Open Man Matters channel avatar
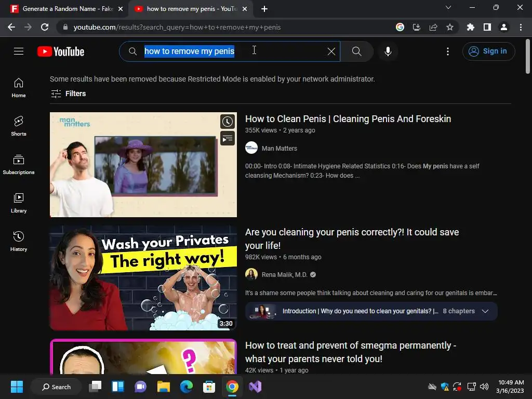 (251, 148)
